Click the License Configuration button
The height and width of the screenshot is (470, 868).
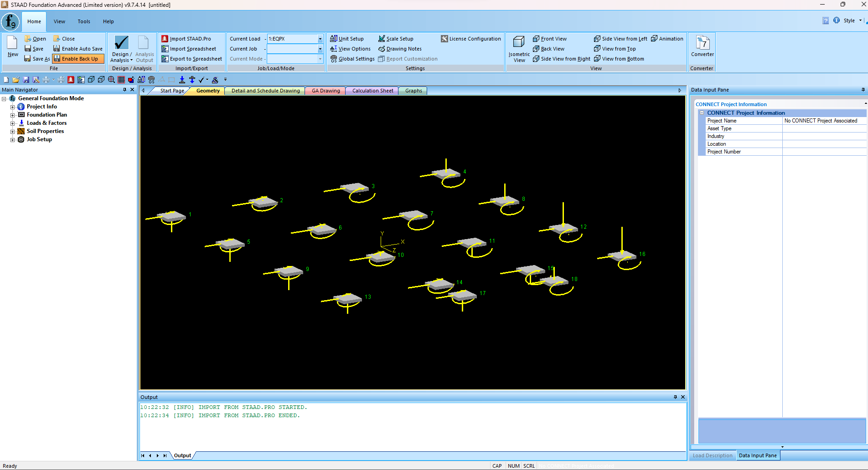click(470, 39)
